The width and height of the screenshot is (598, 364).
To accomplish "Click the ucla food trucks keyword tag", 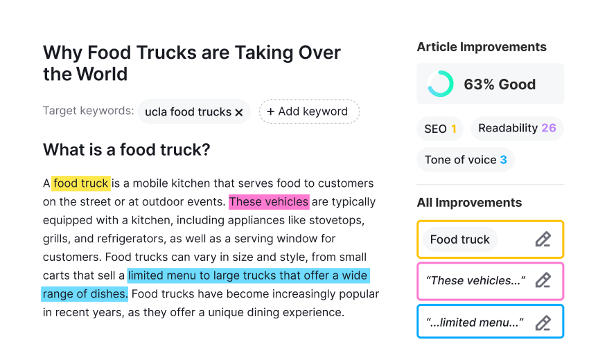I will pos(187,112).
